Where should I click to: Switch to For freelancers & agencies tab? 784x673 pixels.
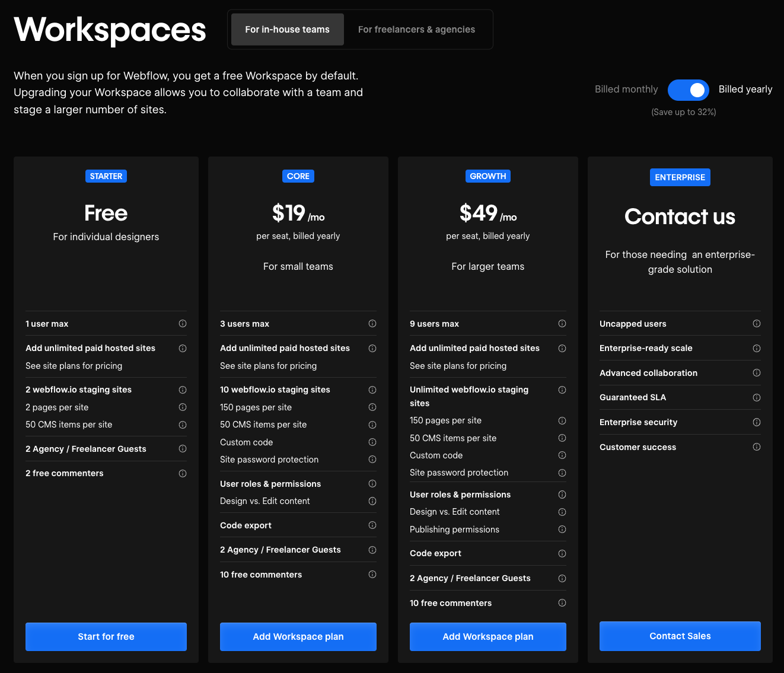pyautogui.click(x=416, y=30)
